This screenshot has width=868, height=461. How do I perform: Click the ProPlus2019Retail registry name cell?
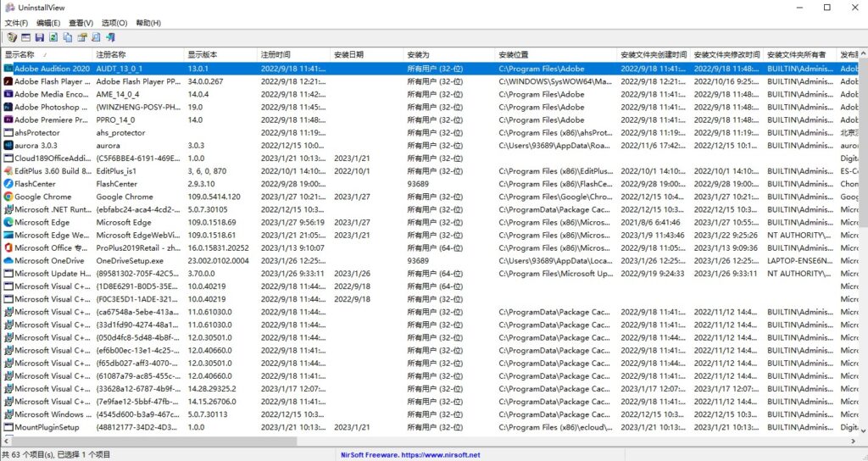point(138,248)
